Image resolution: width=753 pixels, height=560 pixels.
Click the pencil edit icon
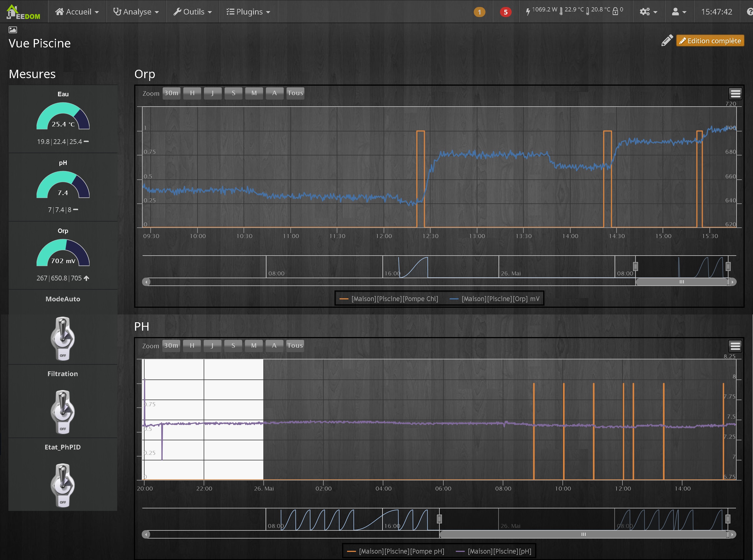(x=667, y=40)
